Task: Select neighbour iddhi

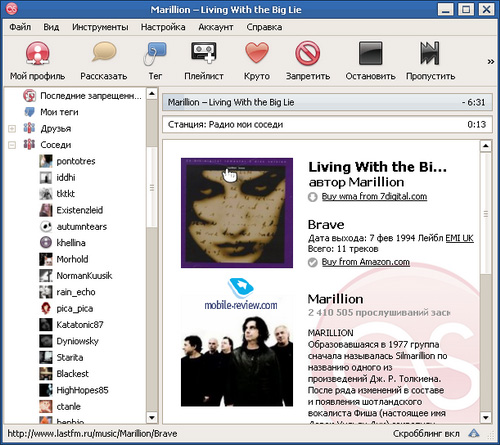Action: pos(66,178)
